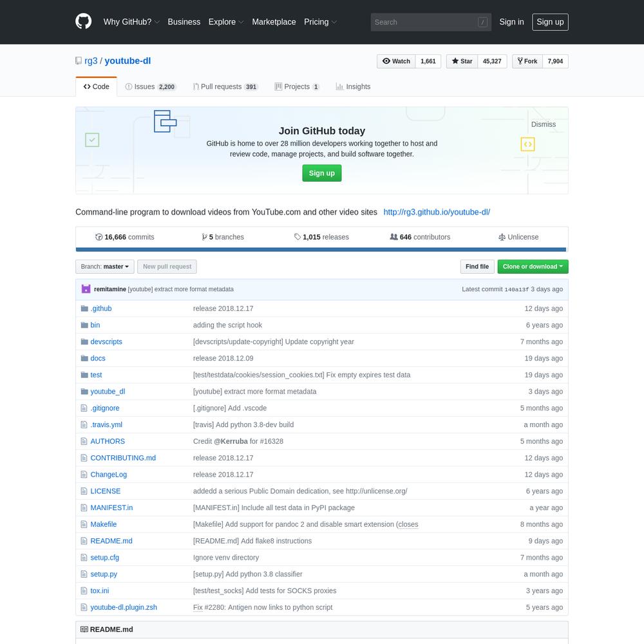Click the book icon next to README.md header
Viewport: 644px width, 644px height.
pyautogui.click(x=84, y=629)
